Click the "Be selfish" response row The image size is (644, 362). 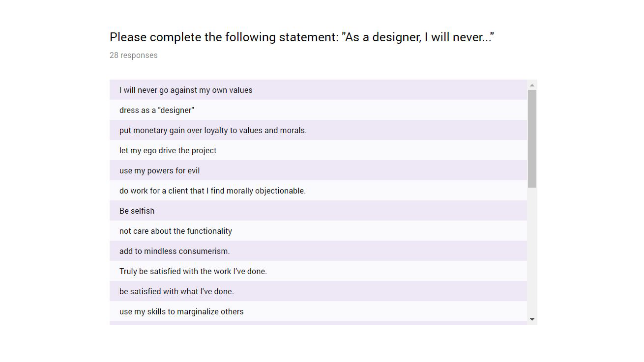(137, 211)
